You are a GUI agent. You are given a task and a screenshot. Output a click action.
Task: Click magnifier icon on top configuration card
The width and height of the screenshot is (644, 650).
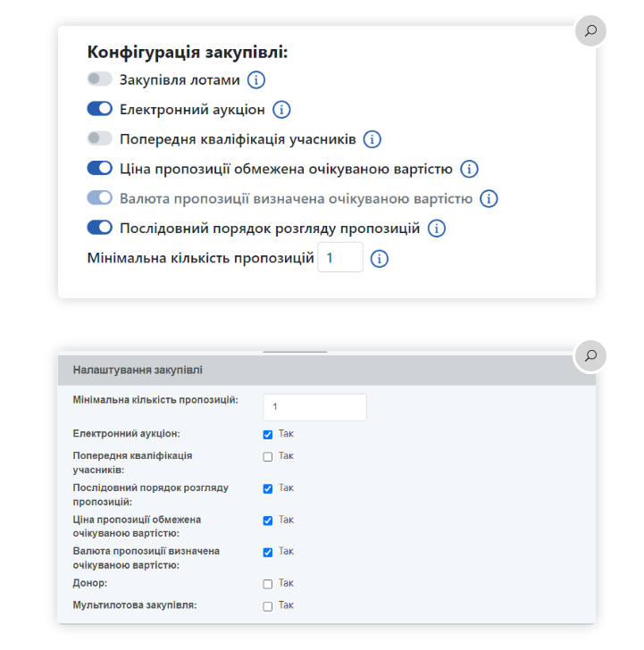point(590,30)
